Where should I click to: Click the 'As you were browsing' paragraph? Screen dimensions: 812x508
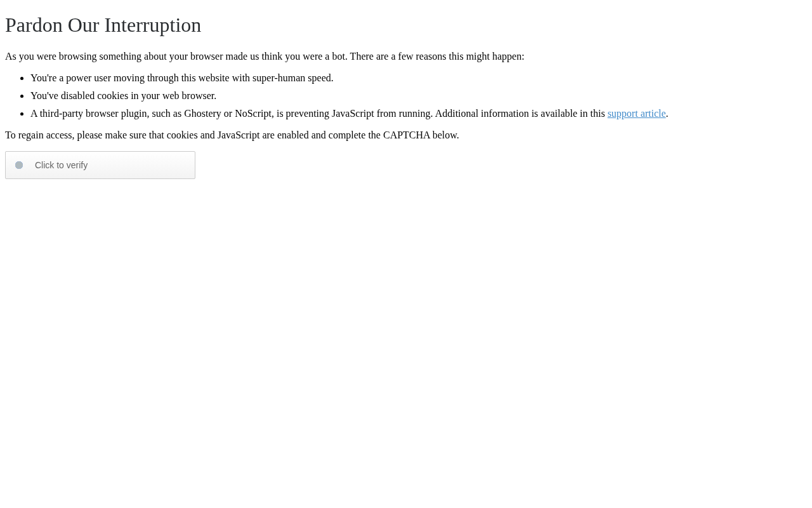(265, 57)
